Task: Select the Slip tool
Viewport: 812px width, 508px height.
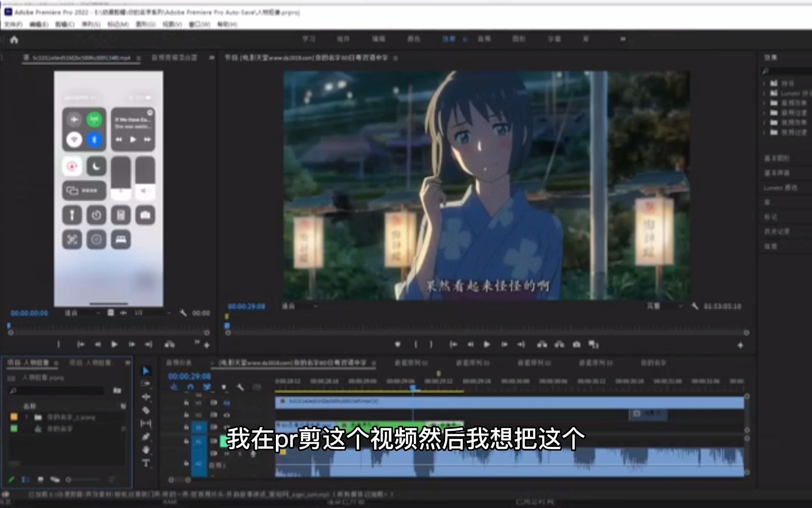Action: pyautogui.click(x=146, y=423)
